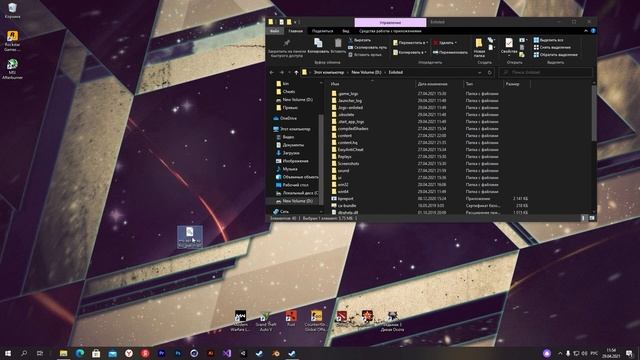Open the Move to (Переместить в) dropdown
640x360 pixels.
coord(410,42)
